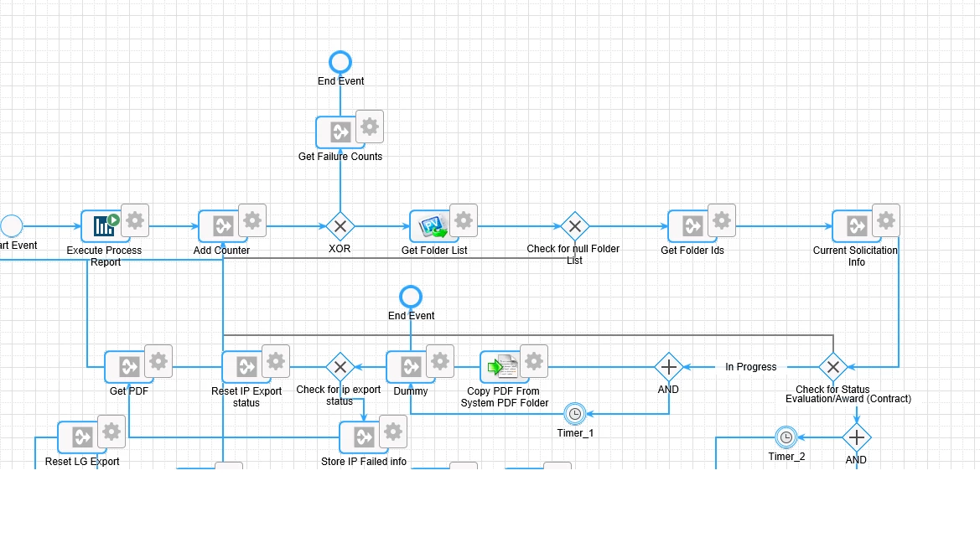Open the gear settings of Current Solicitation Info

(886, 220)
